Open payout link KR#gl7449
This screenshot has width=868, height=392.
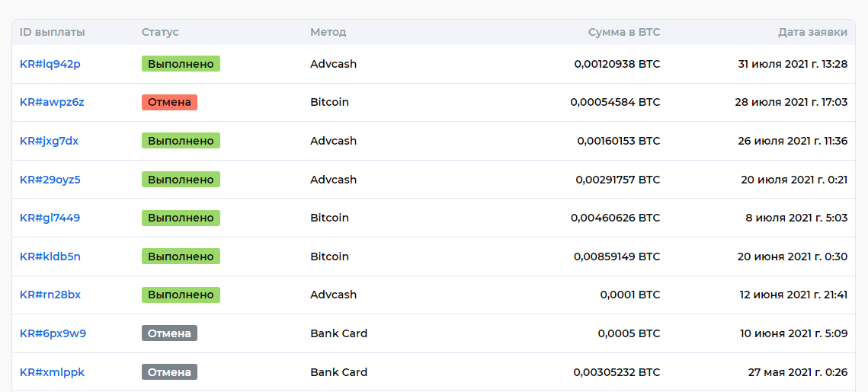click(50, 218)
